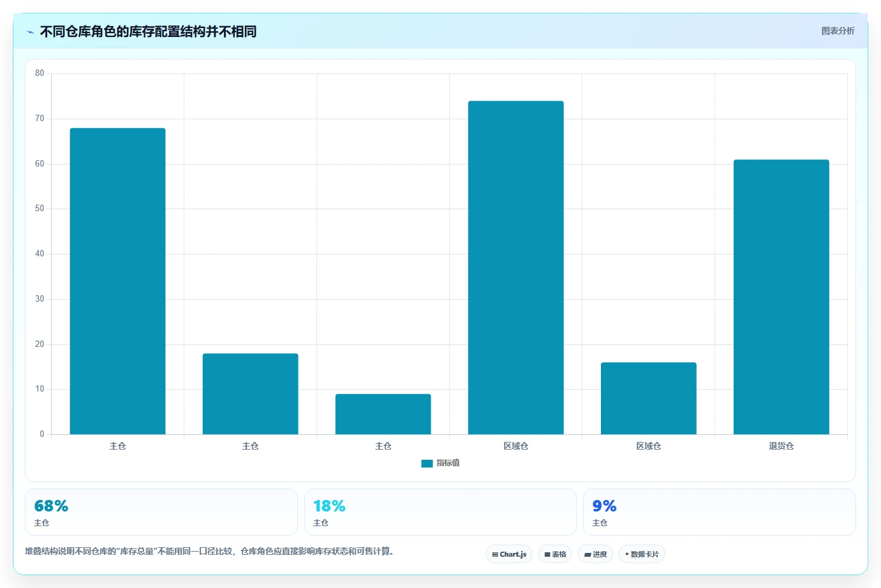881x588 pixels.
Task: Click the y-axis label 20
Action: click(40, 344)
